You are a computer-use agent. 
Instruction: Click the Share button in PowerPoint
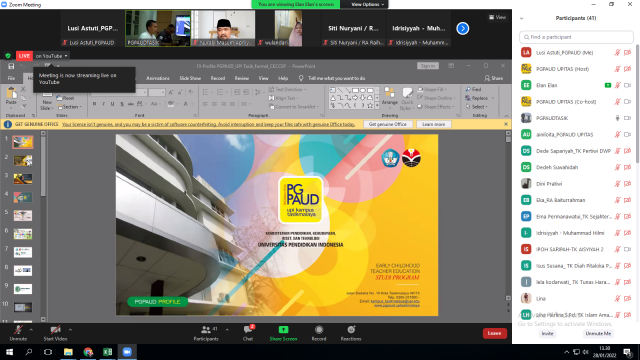pos(493,78)
